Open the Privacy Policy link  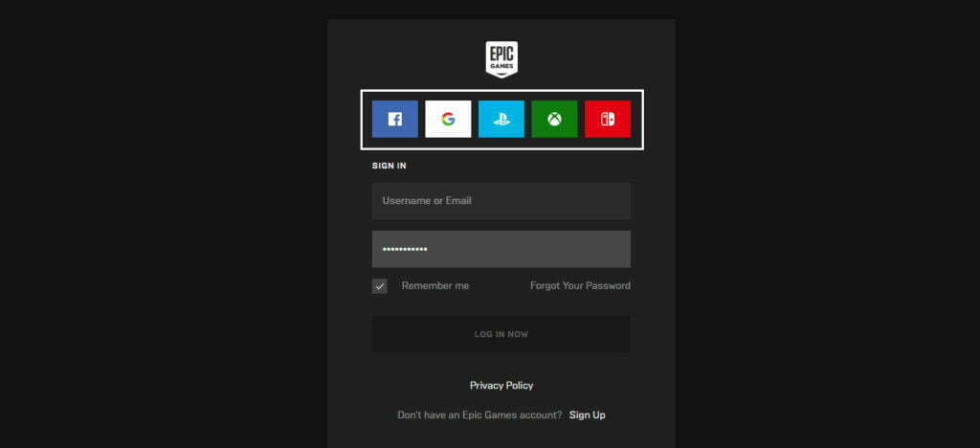(501, 386)
